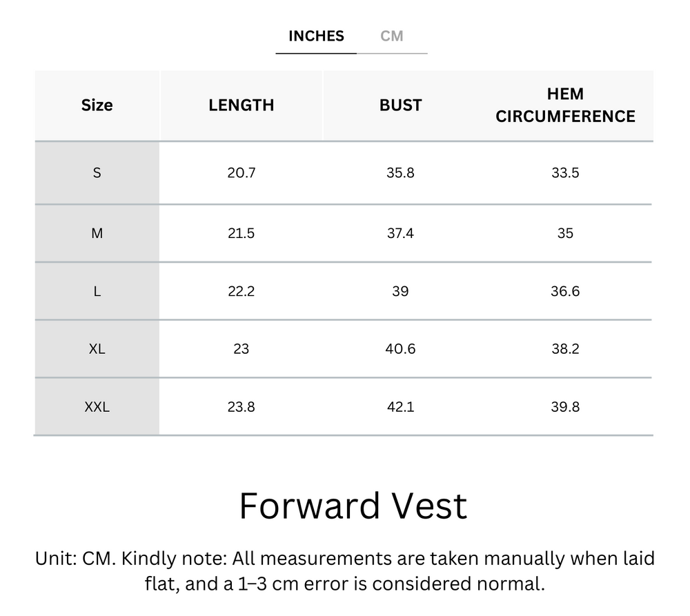This screenshot has width=690, height=616.
Task: Select the INCHES measurement tab
Action: pos(315,36)
